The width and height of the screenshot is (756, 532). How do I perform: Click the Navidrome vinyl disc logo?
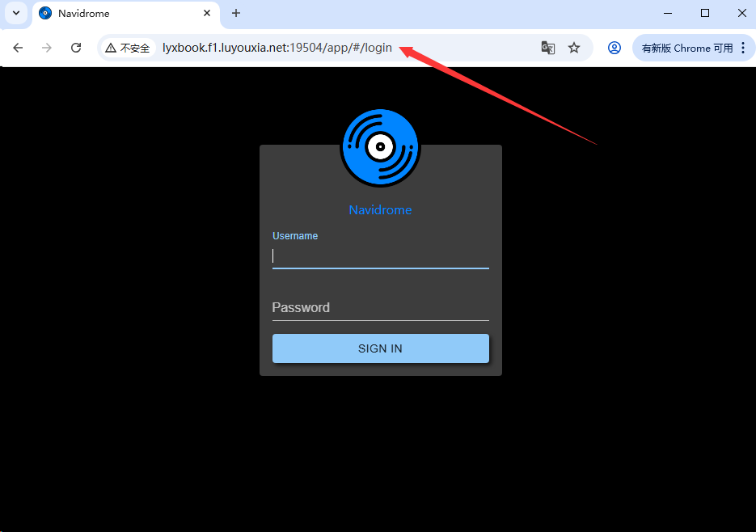click(380, 148)
